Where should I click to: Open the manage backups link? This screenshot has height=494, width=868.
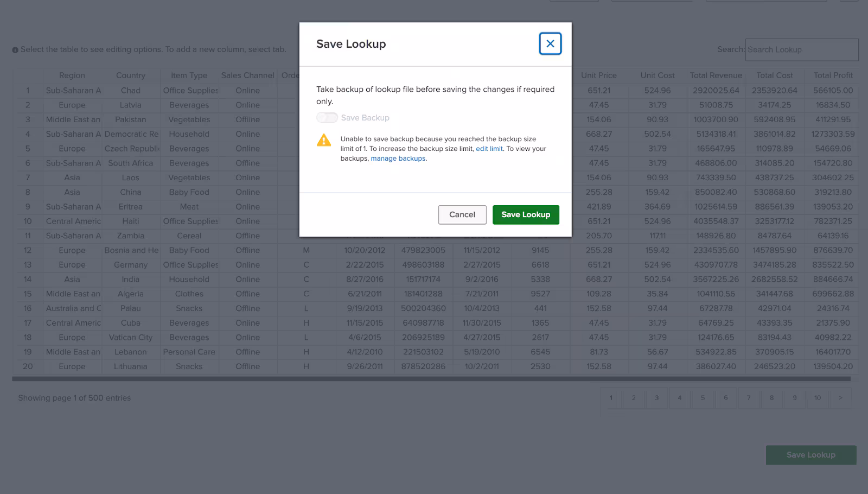[x=398, y=159]
